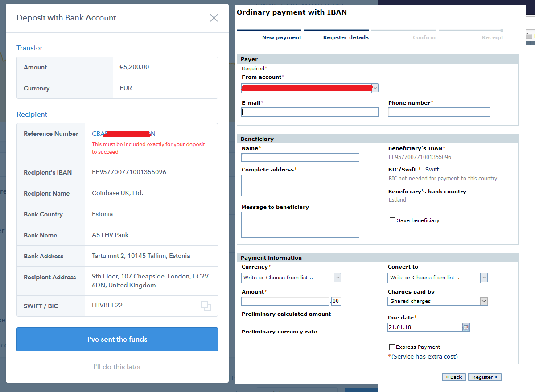Screen dimensions: 535x392
Task: Select the amount €5,200.00
Action: coord(134,67)
